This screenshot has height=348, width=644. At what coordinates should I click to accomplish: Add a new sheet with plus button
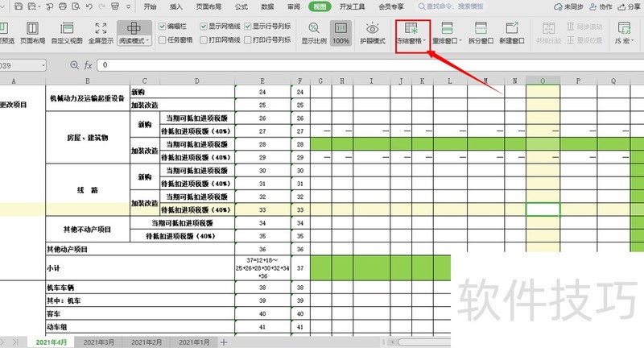224,342
